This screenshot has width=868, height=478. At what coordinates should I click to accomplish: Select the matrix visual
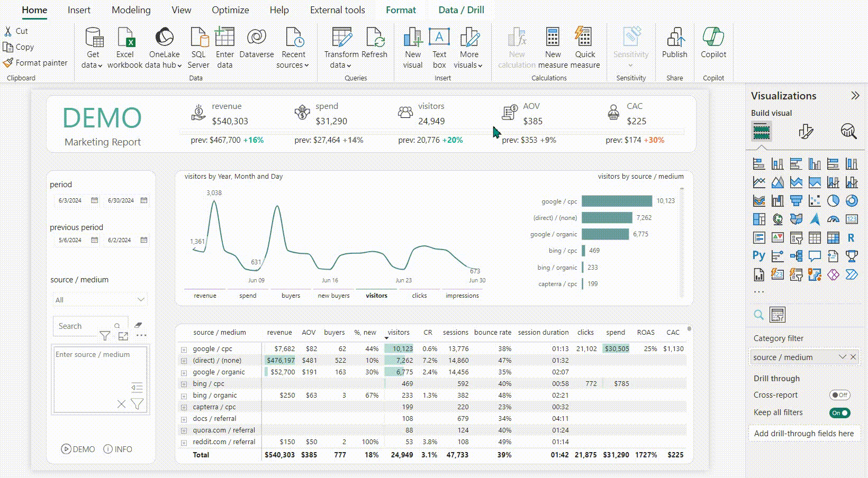(832, 237)
